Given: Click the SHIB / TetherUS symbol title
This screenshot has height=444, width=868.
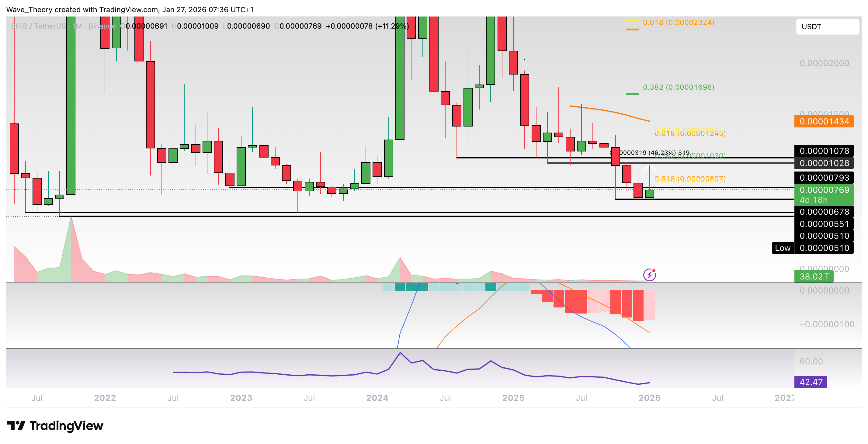Looking at the screenshot, I should (x=38, y=26).
